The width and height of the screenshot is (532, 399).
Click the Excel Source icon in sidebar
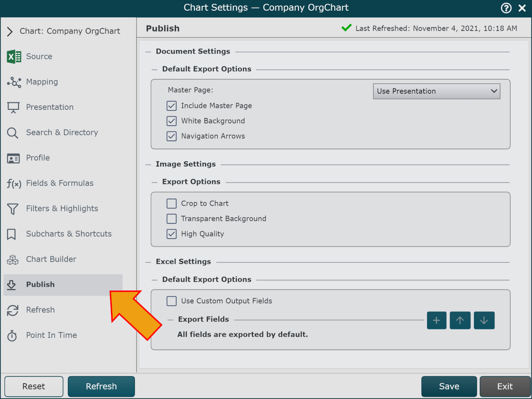tap(14, 57)
